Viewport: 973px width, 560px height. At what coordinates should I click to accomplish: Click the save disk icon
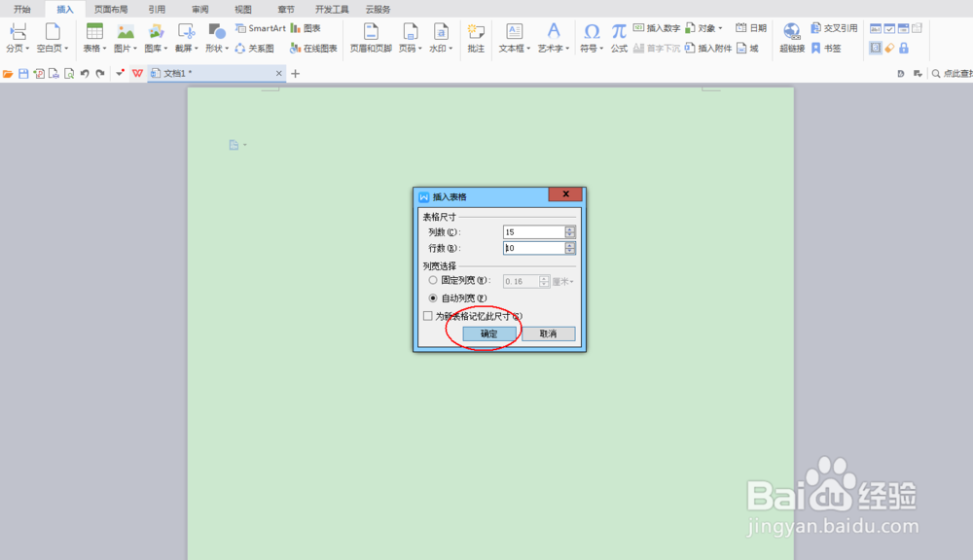point(23,74)
